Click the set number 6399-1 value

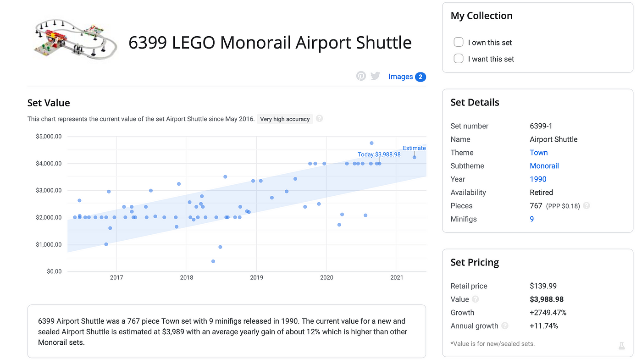[541, 126]
